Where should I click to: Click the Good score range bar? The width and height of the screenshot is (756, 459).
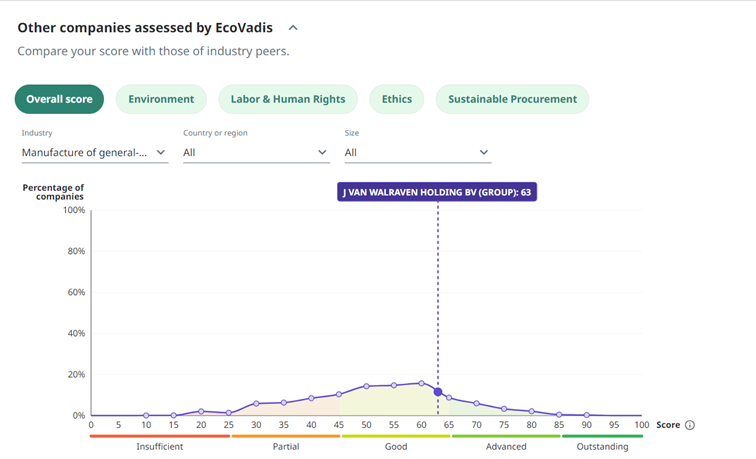tap(395, 436)
